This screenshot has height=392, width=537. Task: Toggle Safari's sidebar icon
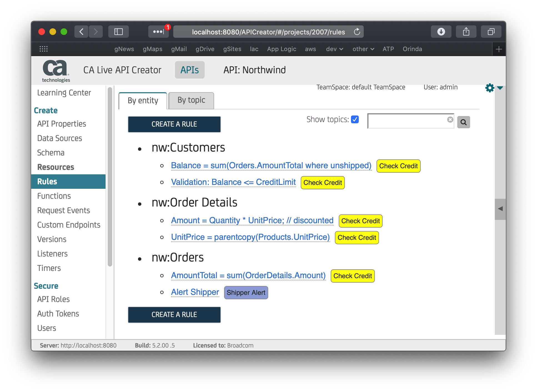[119, 32]
